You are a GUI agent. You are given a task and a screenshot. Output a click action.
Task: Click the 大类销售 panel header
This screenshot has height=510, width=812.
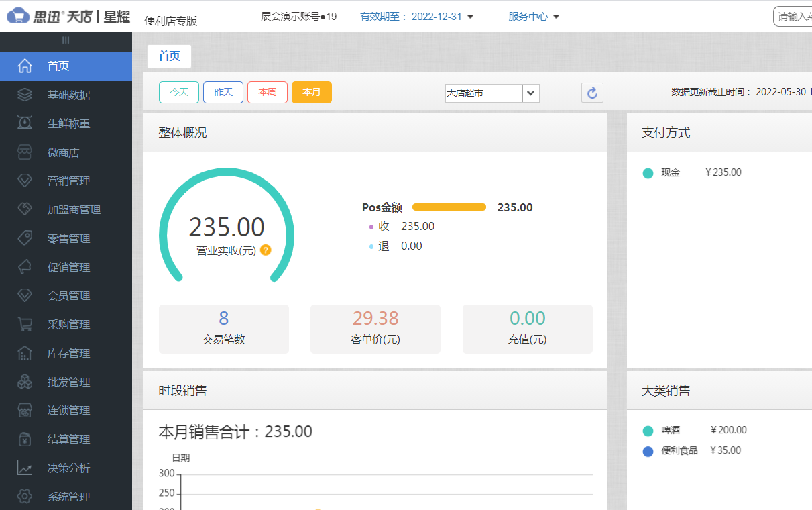[719, 391]
